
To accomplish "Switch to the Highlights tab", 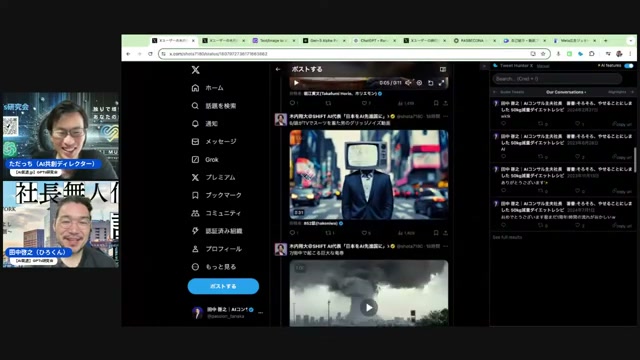I will tap(617, 92).
